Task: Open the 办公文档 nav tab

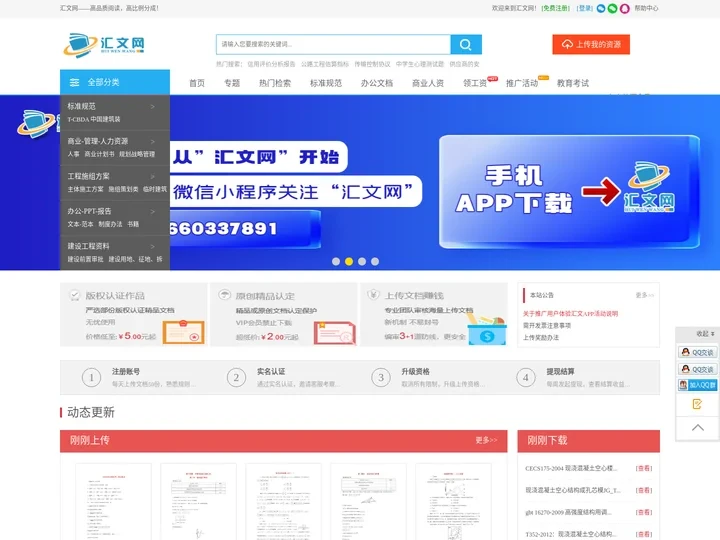Action: [x=377, y=83]
